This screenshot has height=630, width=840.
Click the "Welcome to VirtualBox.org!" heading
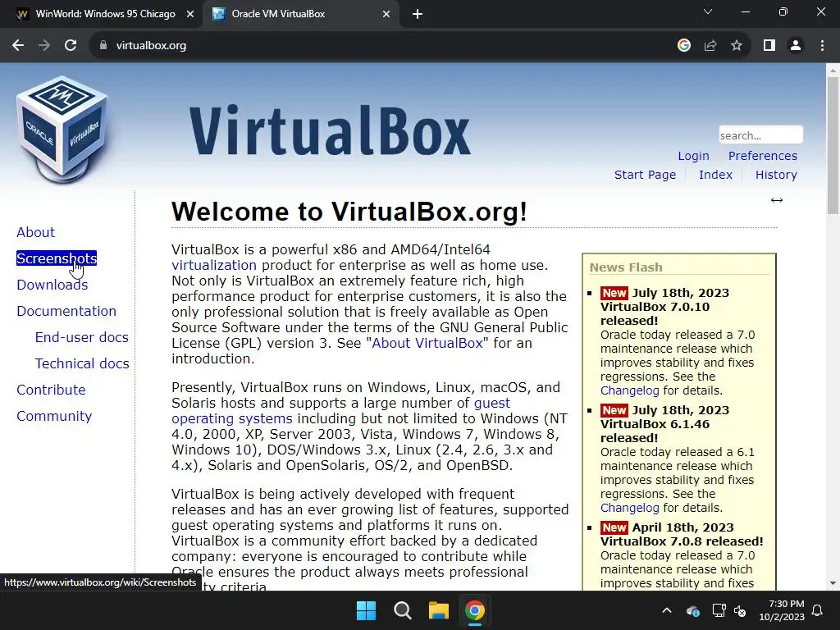tap(349, 212)
